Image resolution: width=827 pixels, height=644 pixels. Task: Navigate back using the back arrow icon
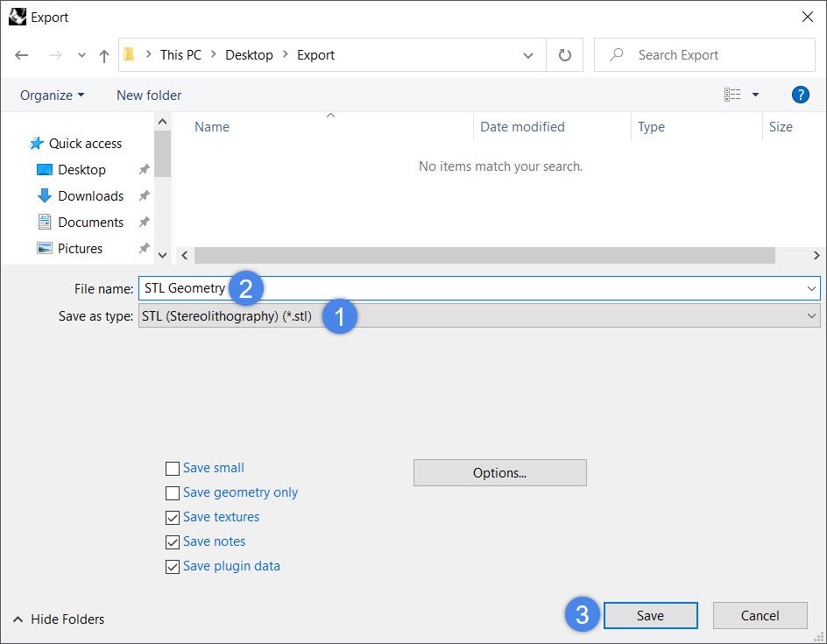tap(21, 54)
